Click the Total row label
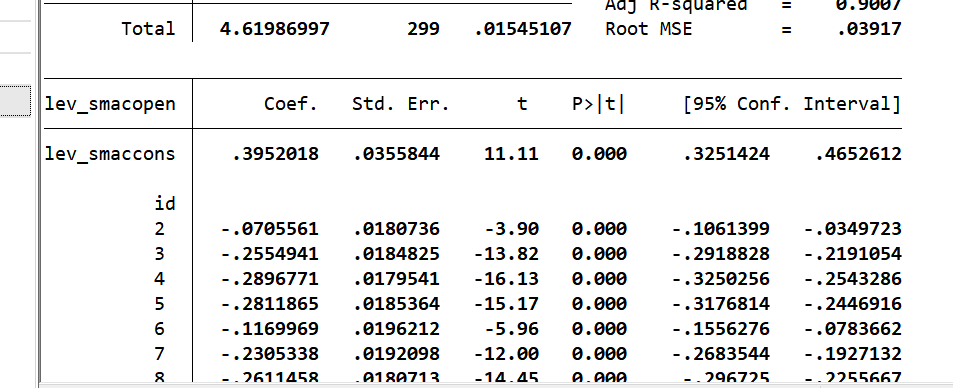The width and height of the screenshot is (953, 388). click(148, 29)
